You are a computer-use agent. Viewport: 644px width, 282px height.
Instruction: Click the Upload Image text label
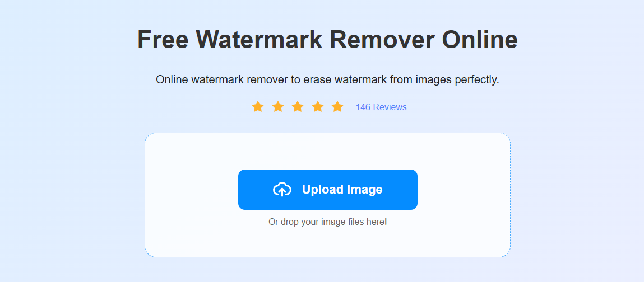(342, 189)
